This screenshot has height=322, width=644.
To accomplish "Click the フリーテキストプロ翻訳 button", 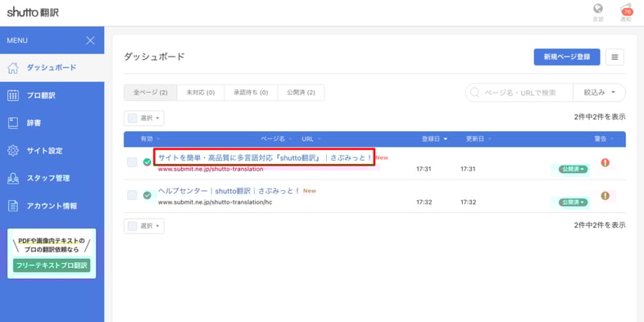I will point(52,265).
